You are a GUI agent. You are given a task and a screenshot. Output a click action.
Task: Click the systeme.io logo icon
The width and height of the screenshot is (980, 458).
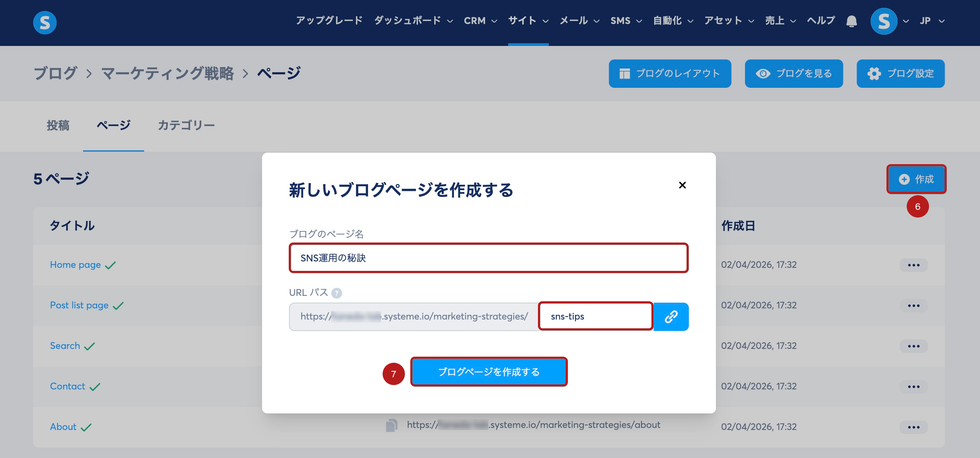[x=45, y=22]
